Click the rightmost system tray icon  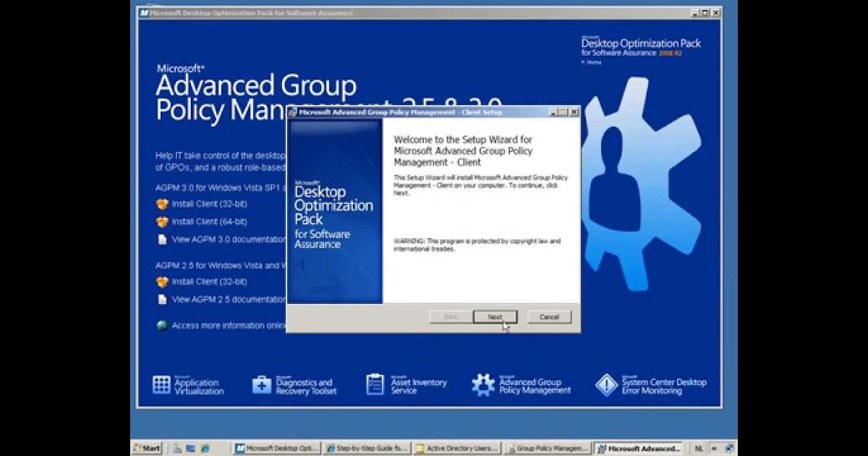point(730,448)
